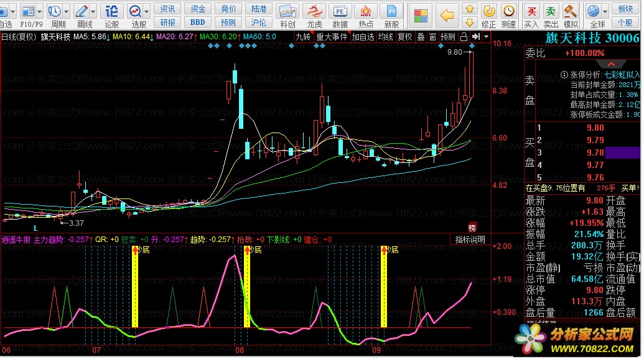Click the purple bar on 买盘 row 3

pyautogui.click(x=623, y=152)
